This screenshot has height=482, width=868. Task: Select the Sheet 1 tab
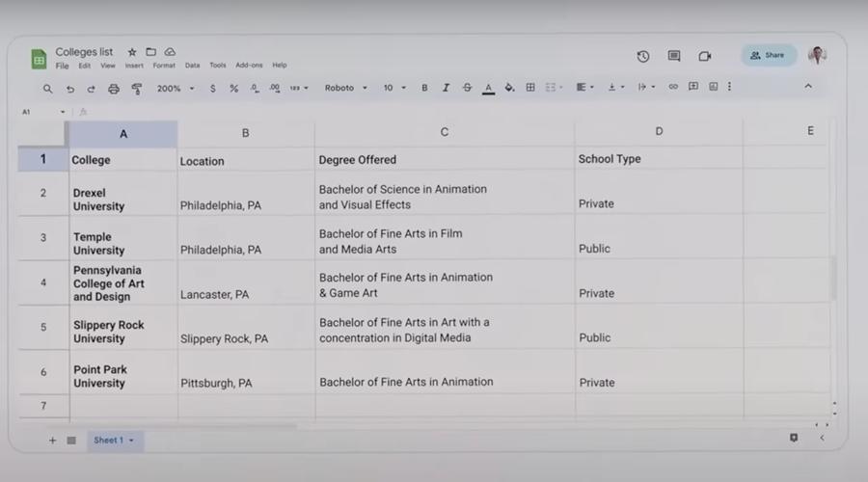click(114, 441)
